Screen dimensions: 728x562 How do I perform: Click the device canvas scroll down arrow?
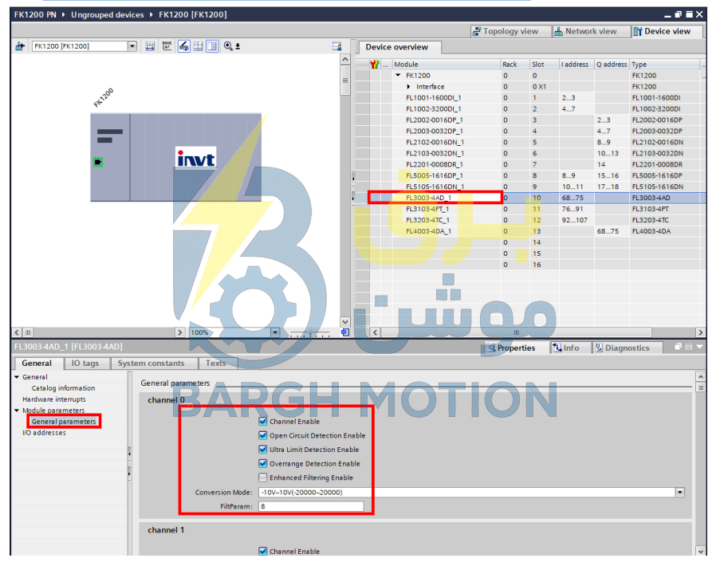(345, 321)
